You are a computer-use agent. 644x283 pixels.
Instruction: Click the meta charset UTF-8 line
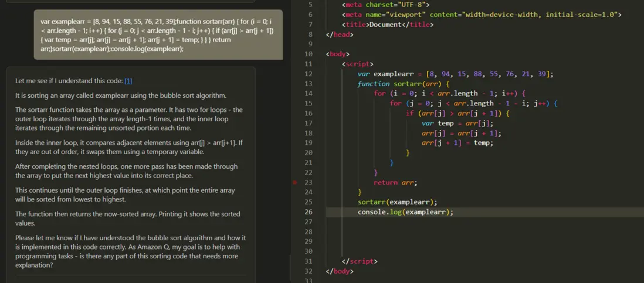[386, 5]
